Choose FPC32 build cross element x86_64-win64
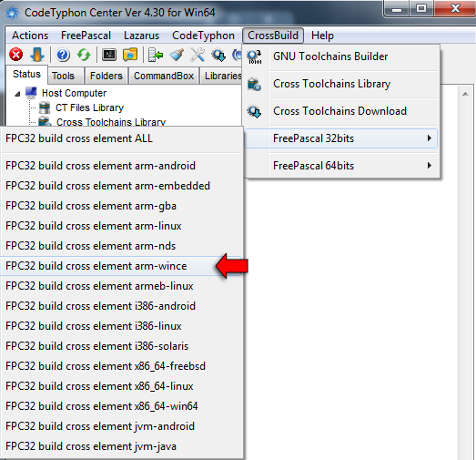The width and height of the screenshot is (476, 460). point(121,406)
